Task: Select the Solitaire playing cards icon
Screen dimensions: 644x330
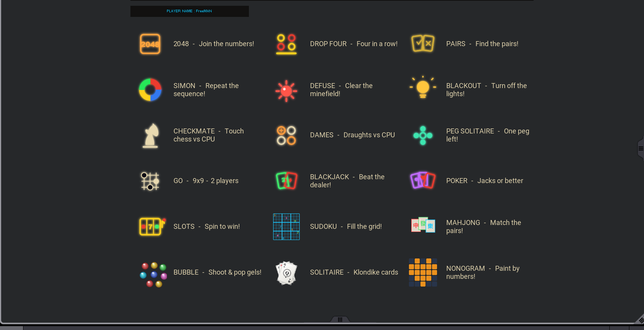Action: coord(287,273)
